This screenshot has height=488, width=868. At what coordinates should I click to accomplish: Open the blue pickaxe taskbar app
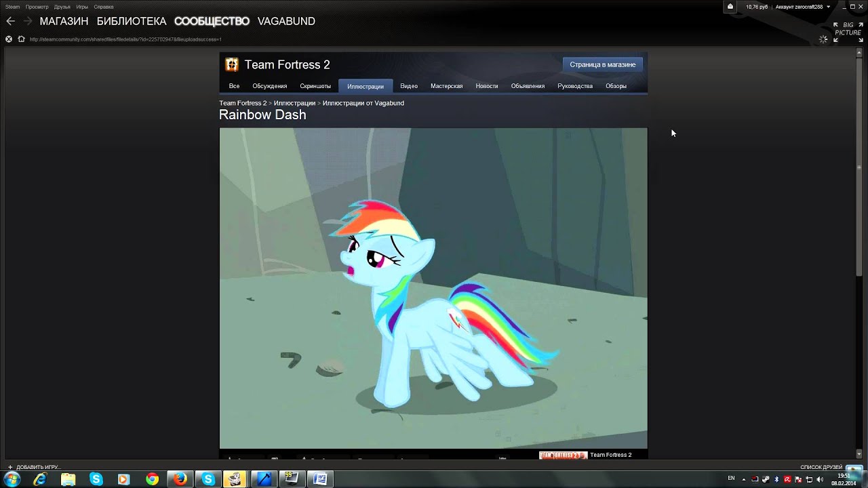[x=264, y=479]
